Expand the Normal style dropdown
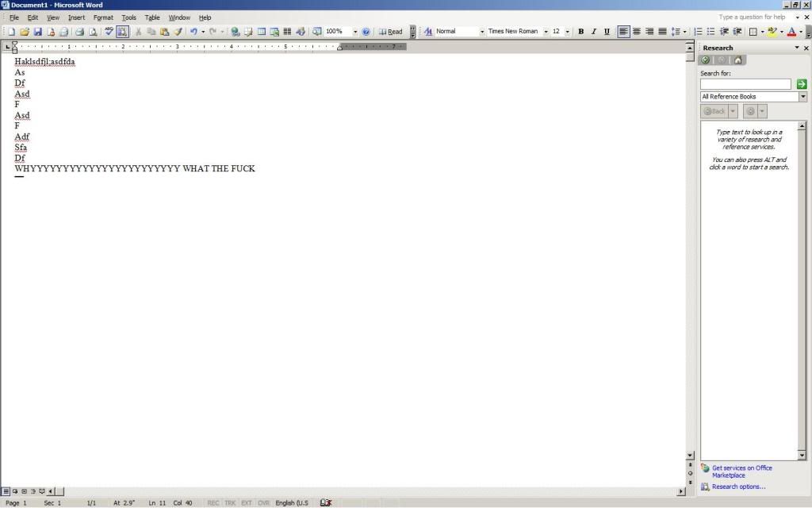This screenshot has width=812, height=508. pos(481,32)
